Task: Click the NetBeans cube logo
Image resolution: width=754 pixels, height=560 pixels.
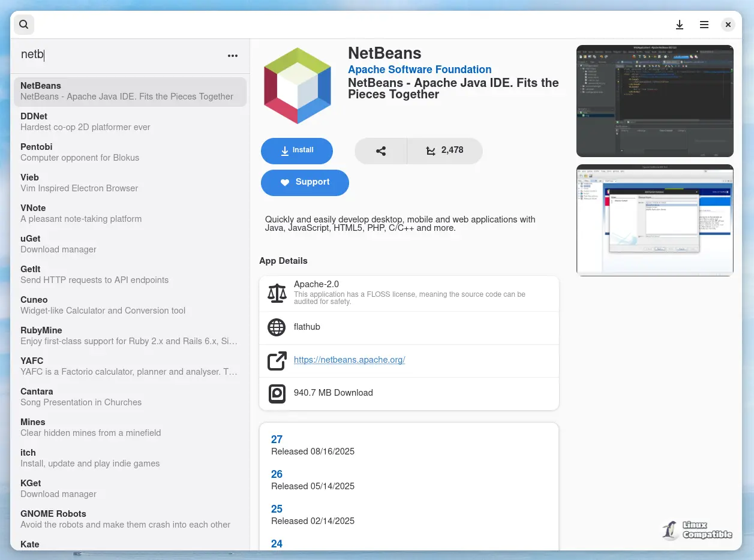Action: pyautogui.click(x=298, y=86)
